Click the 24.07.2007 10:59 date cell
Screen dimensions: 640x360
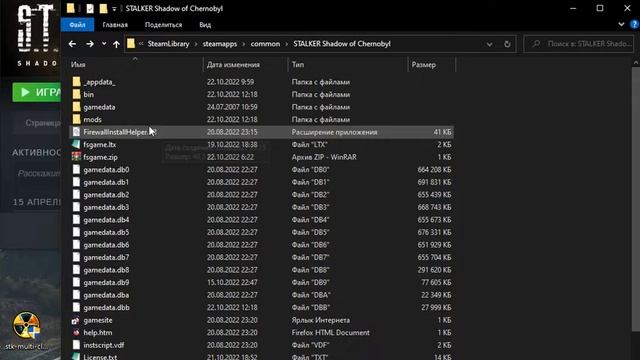point(232,107)
